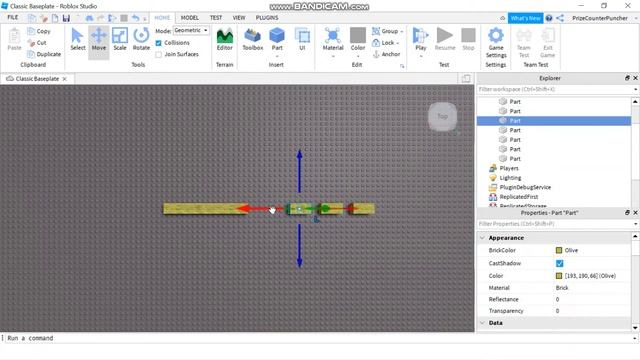This screenshot has width=640, height=360.
Task: Click the save icon in the quick access bar
Action: 66,18
